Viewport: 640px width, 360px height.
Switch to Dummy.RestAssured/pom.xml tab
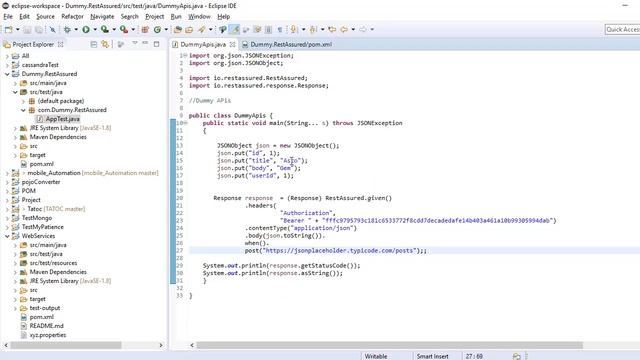(287, 44)
